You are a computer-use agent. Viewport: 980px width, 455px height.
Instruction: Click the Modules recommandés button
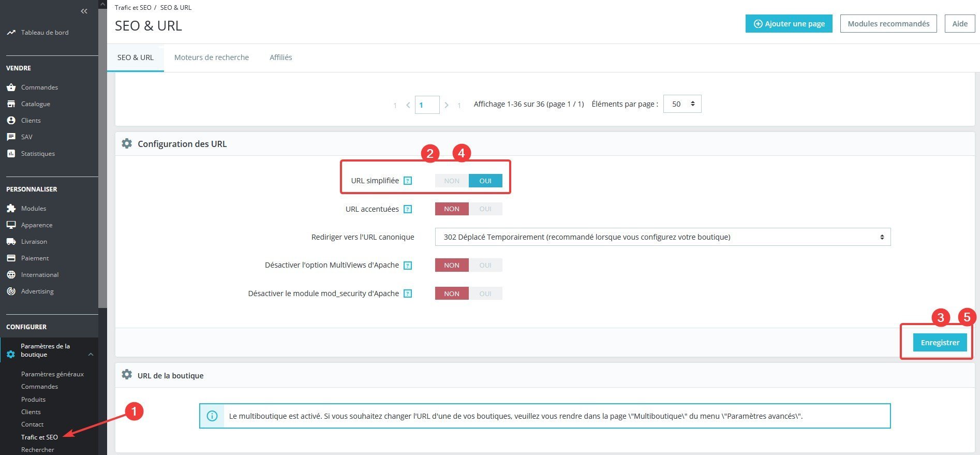(888, 24)
